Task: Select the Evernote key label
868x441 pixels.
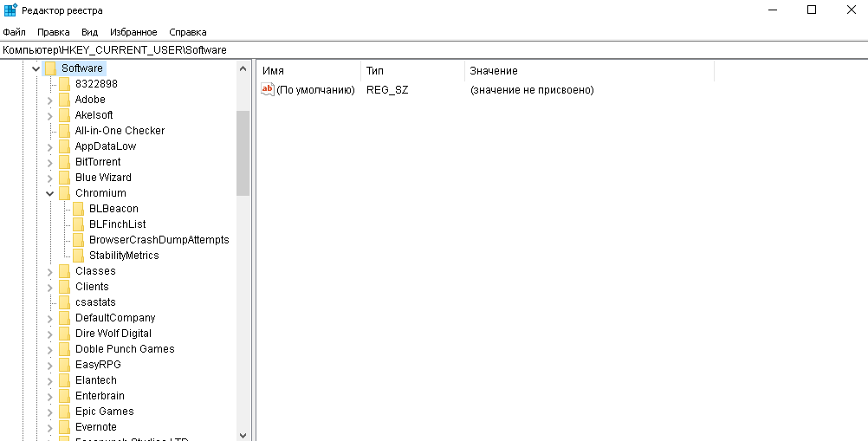Action: (x=96, y=427)
